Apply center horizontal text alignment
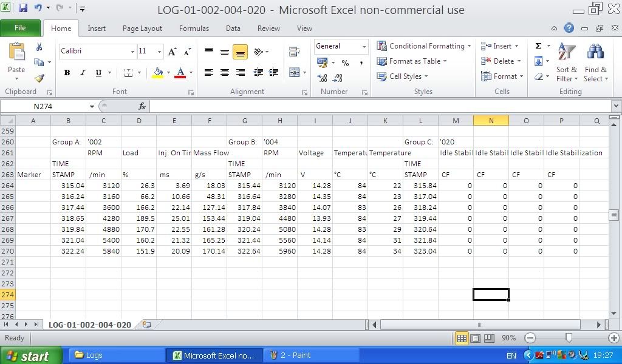The height and width of the screenshot is (364, 622). (225, 73)
